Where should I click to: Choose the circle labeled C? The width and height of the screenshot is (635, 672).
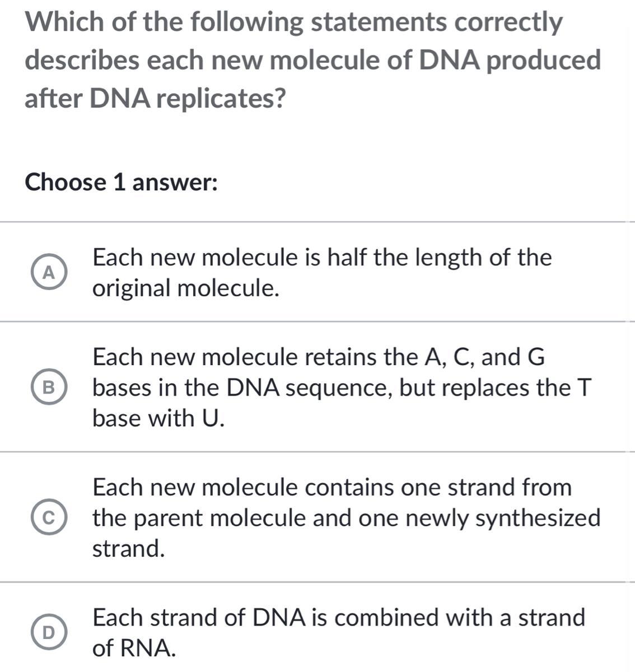(50, 518)
